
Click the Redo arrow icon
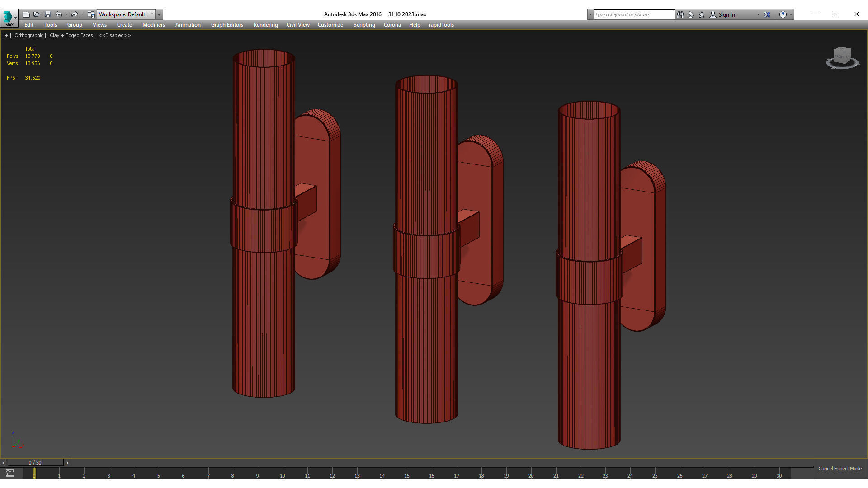(75, 14)
